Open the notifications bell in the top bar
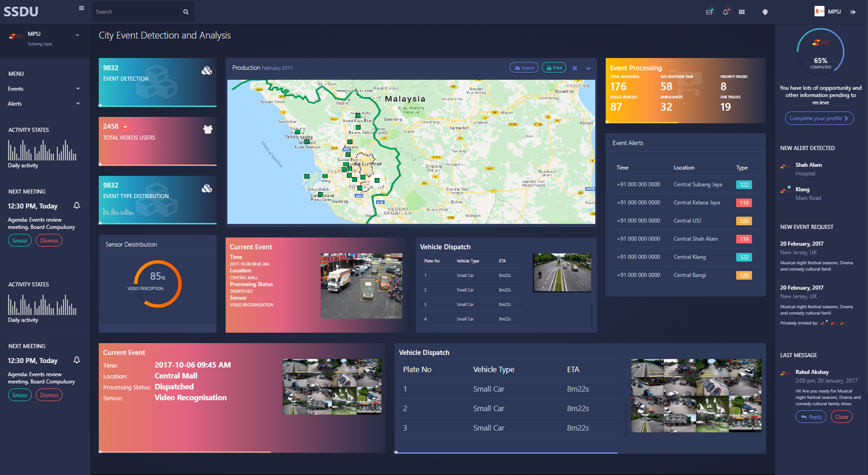The image size is (868, 475). 725,12
